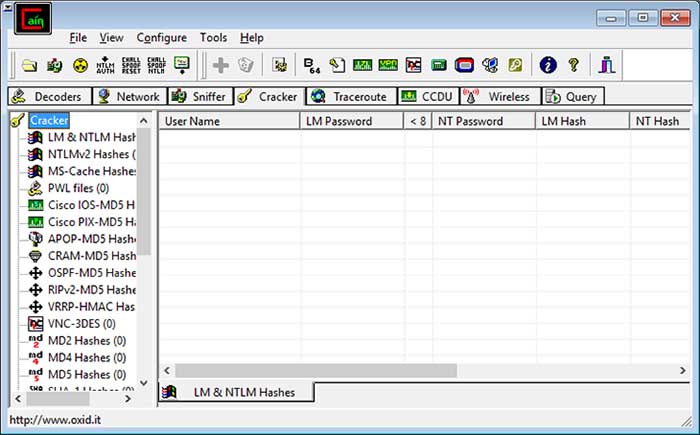Viewport: 700px width, 435px height.
Task: Select LM & NTLM Hashes in the tree
Action: pyautogui.click(x=92, y=138)
